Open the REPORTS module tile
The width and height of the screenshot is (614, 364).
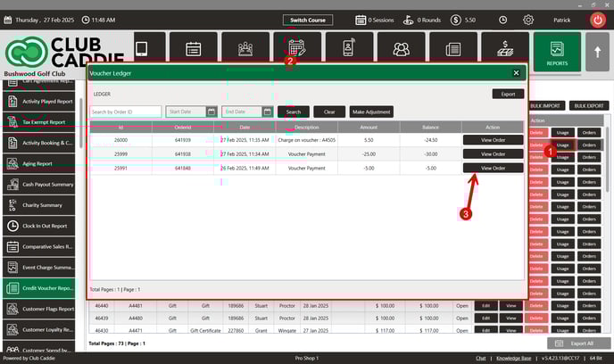click(x=557, y=52)
